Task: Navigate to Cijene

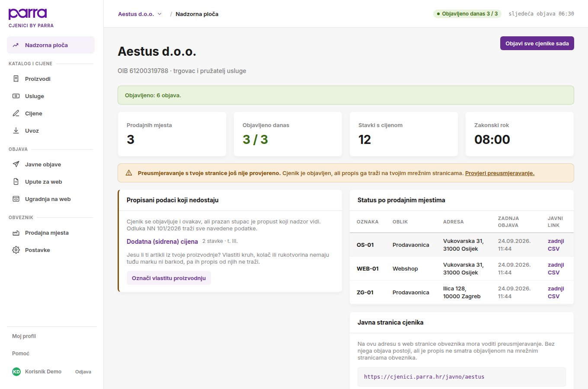Action: tap(51, 113)
